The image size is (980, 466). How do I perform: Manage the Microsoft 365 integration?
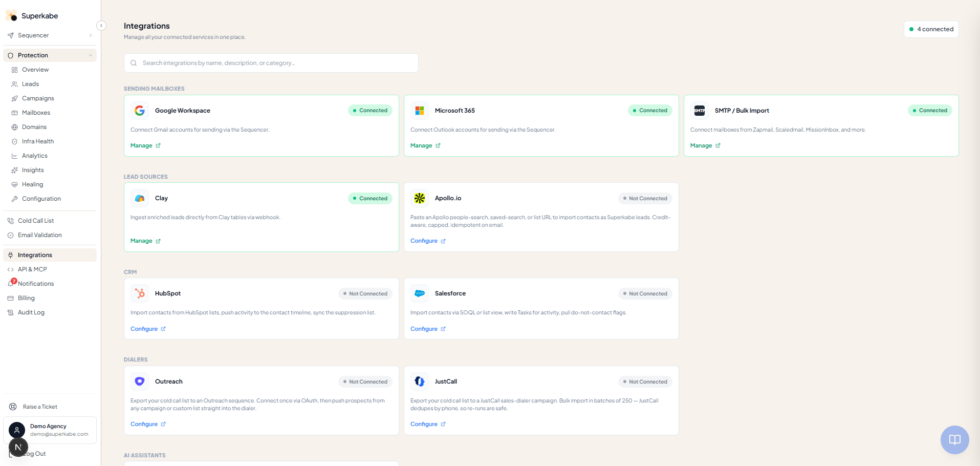point(425,145)
